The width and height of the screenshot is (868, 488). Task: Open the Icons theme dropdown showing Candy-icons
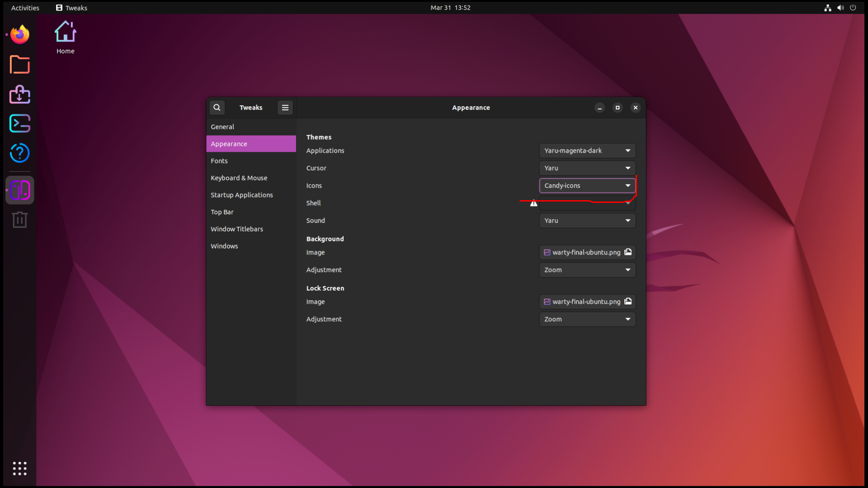click(588, 186)
